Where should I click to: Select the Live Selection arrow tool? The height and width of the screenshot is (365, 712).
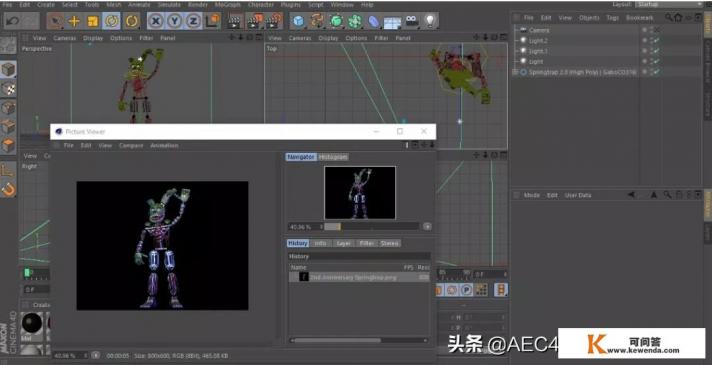55,21
